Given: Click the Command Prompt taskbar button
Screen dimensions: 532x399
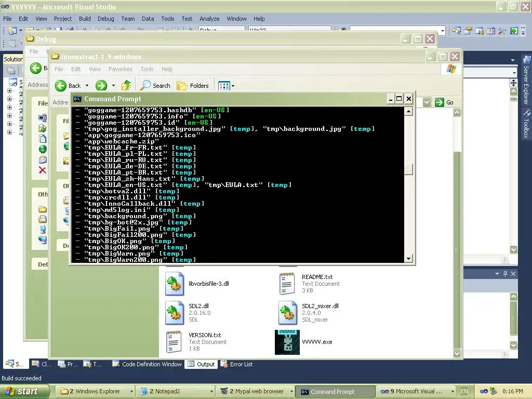Looking at the screenshot, I should pos(335,392).
